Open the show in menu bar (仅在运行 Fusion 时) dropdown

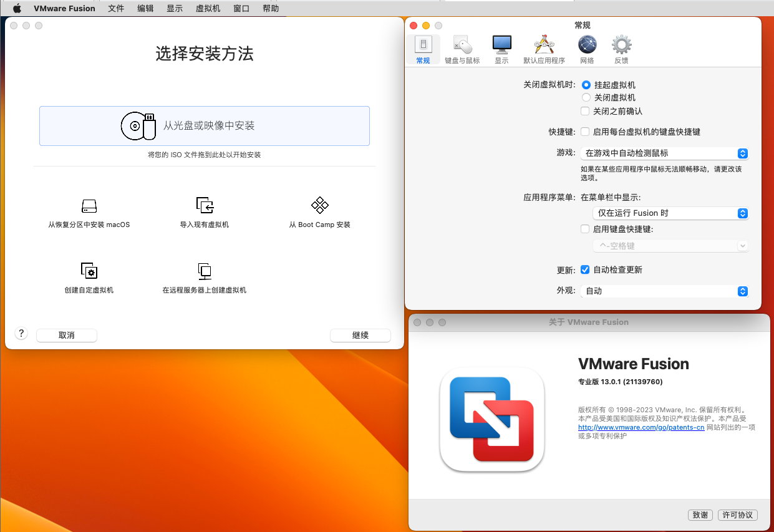pos(670,213)
